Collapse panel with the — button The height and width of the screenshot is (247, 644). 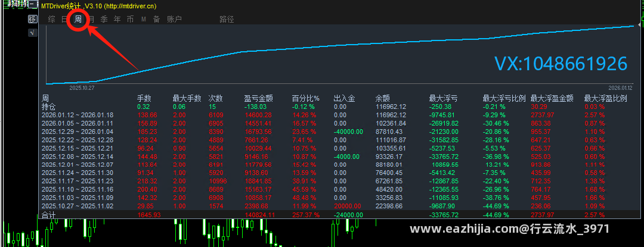coord(33,5)
